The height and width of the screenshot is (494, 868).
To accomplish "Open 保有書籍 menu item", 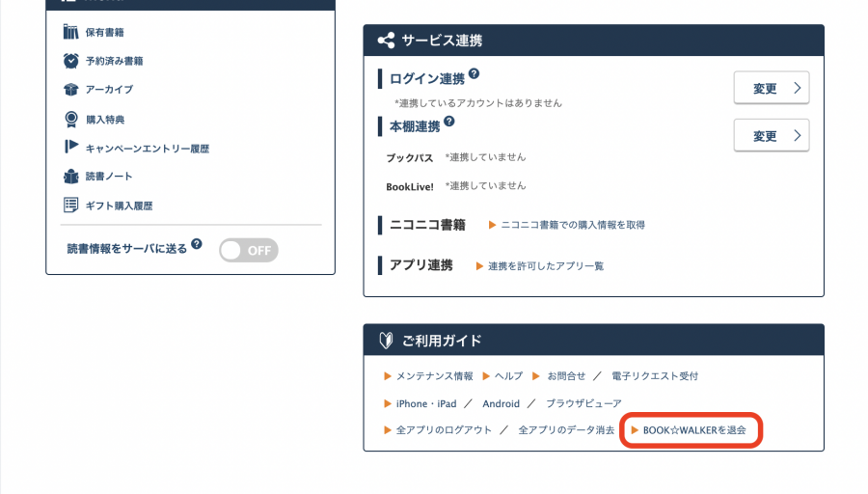I will (x=104, y=32).
